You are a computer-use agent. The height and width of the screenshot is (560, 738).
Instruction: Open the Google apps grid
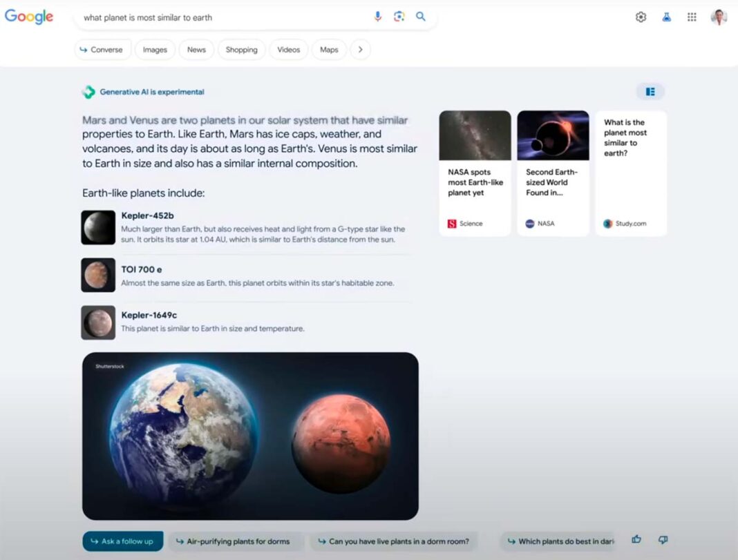pyautogui.click(x=692, y=17)
